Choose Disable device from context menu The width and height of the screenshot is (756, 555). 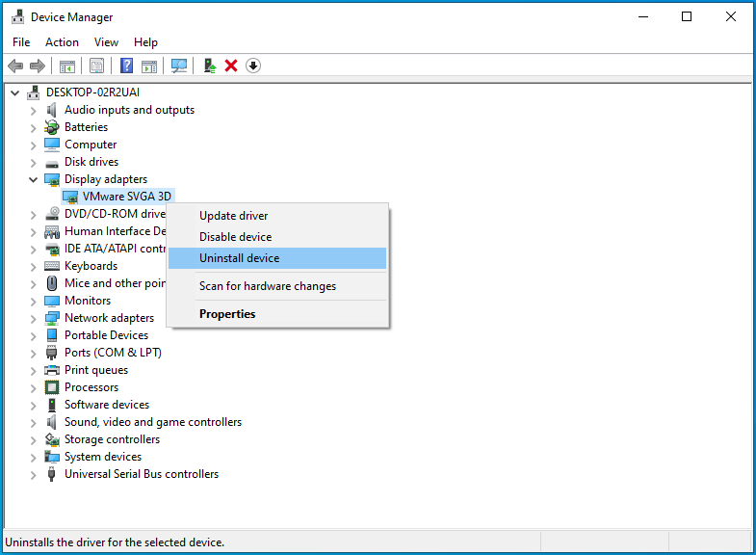[277, 237]
